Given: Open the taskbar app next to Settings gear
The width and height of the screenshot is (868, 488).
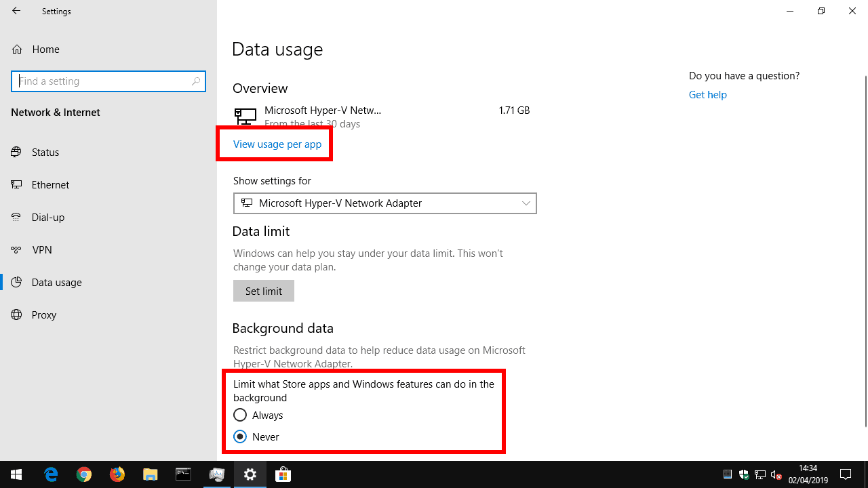Looking at the screenshot, I should tap(217, 474).
